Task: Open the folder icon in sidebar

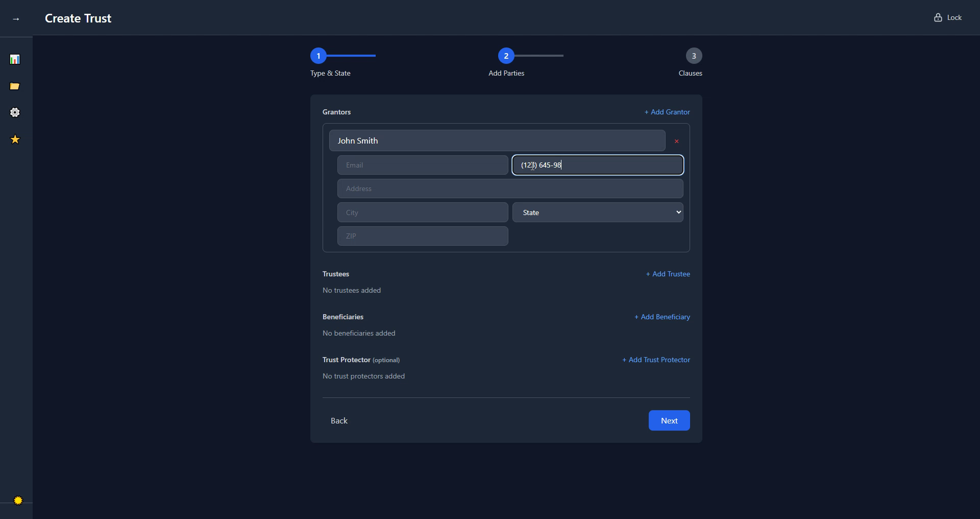Action: pos(15,86)
